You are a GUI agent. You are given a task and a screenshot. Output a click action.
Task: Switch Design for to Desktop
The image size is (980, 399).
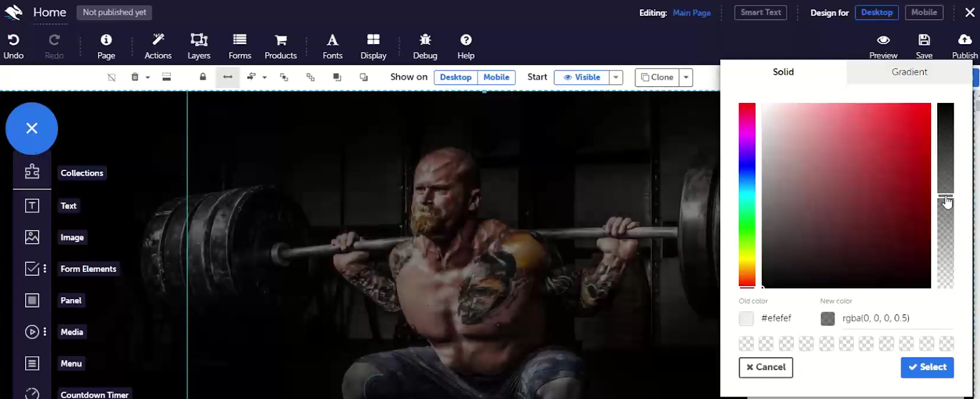[876, 12]
